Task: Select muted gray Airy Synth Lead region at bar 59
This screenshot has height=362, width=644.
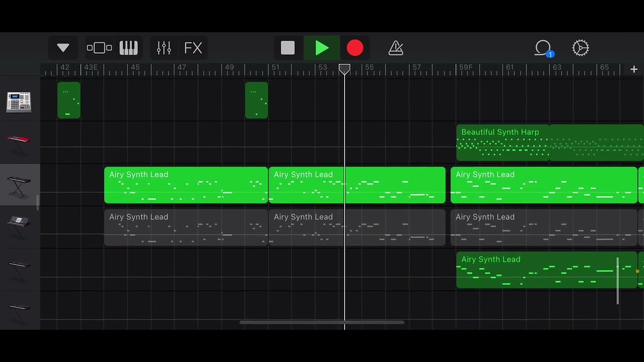Action: 543,228
